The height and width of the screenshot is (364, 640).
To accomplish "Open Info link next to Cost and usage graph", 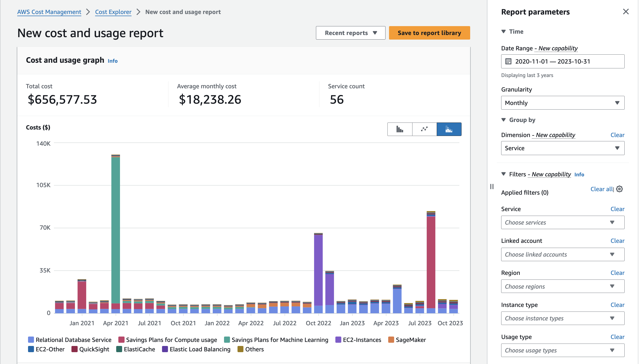I will [x=113, y=61].
